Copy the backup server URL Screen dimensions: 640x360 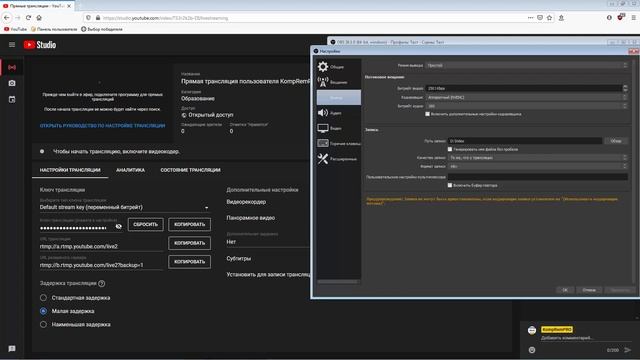click(x=189, y=262)
